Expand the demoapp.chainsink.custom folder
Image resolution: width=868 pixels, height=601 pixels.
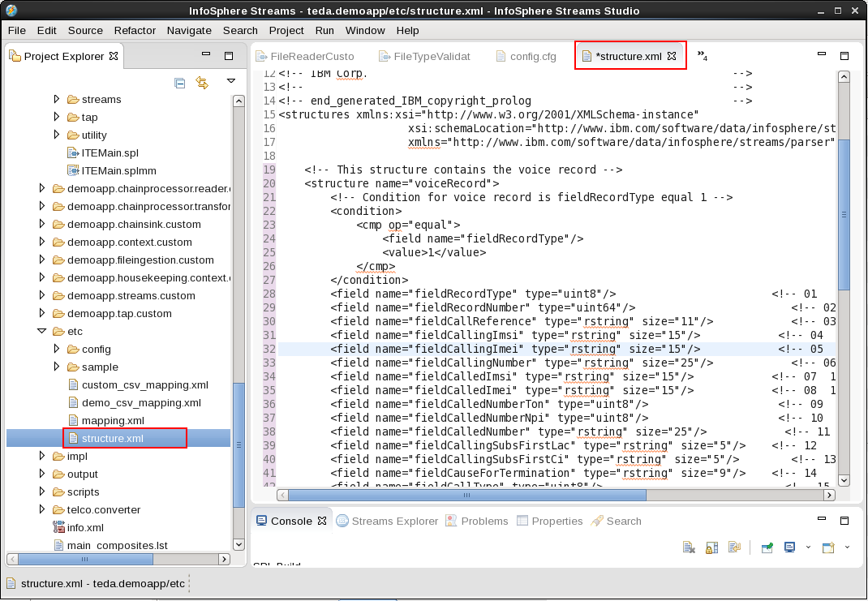(x=42, y=224)
